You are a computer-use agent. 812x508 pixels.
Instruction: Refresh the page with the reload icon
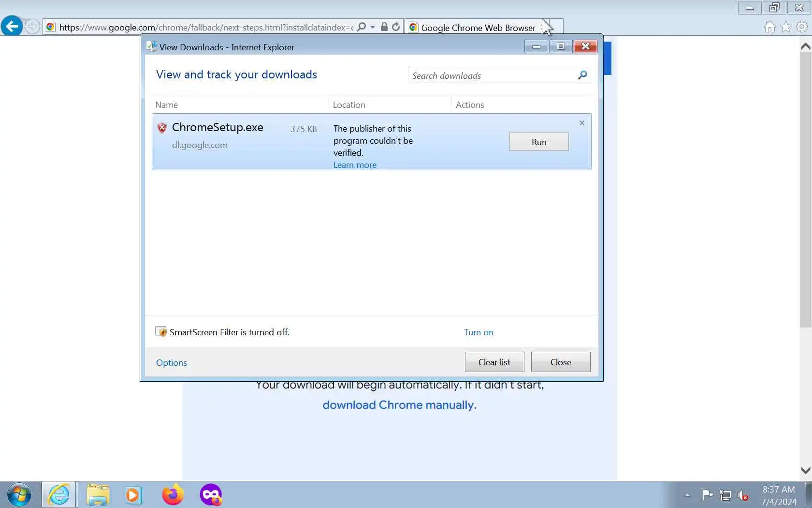tap(396, 27)
